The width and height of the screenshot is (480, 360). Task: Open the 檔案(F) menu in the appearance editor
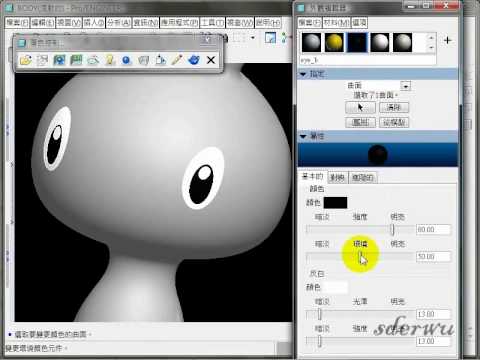click(310, 23)
